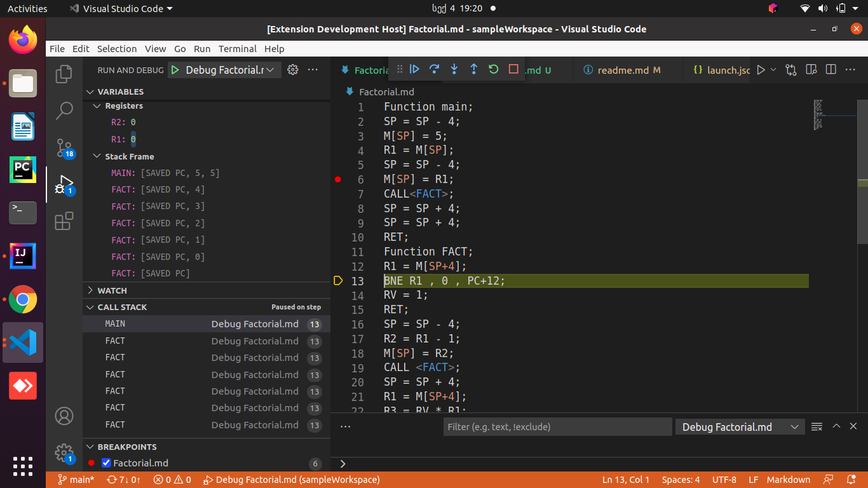Select the MAIN call stack frame
The height and width of the screenshot is (488, 868).
point(207,324)
